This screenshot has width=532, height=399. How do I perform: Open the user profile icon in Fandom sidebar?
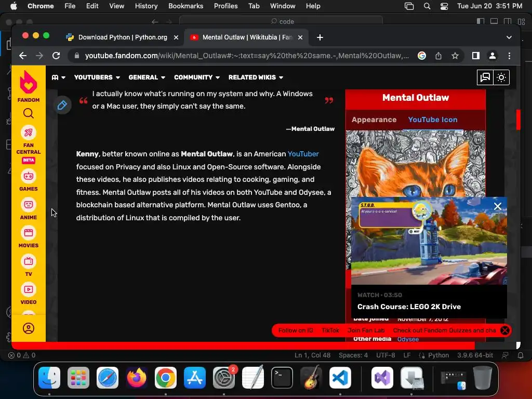pos(29,328)
